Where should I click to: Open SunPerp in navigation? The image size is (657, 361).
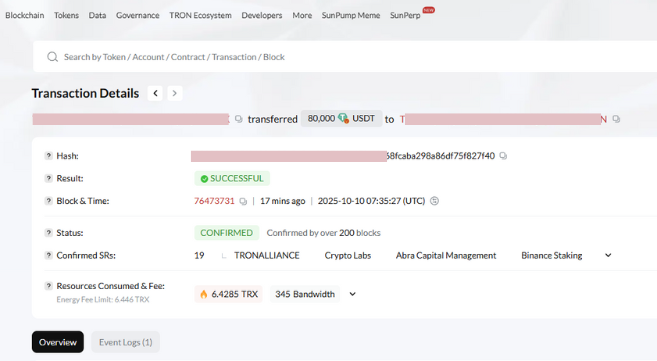(405, 15)
